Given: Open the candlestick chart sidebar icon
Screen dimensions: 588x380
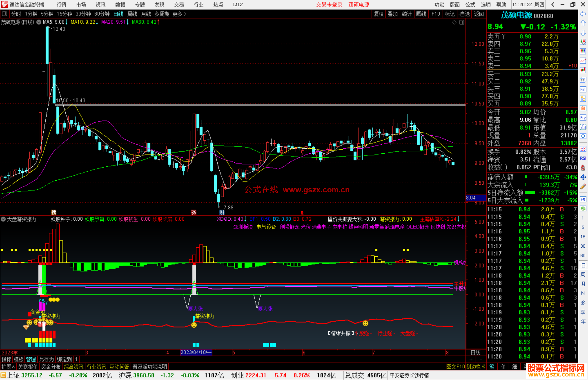Looking at the screenshot, I should (x=583, y=70).
